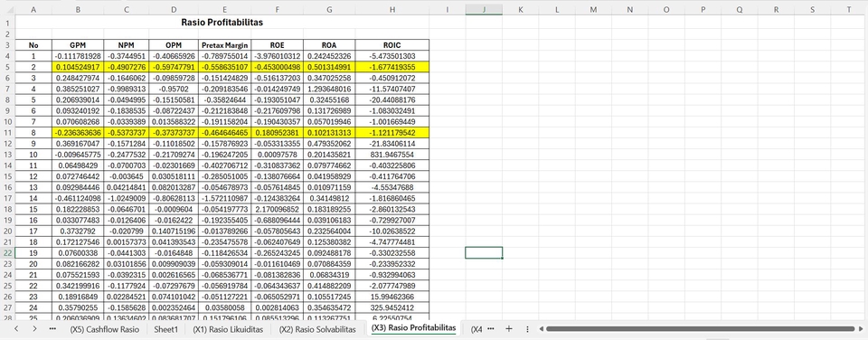Select column J header
This screenshot has height=340, width=868.
(484, 9)
